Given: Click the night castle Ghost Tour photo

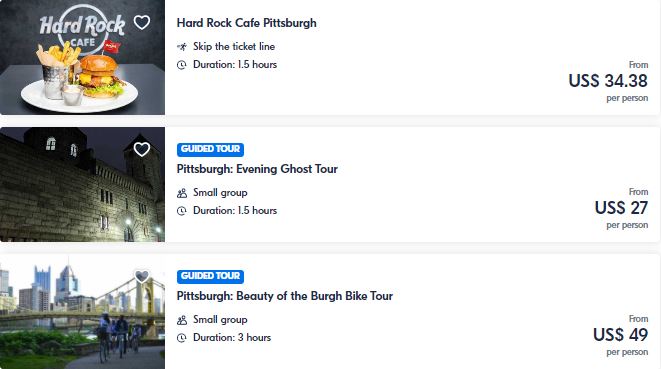Looking at the screenshot, I should point(82,184).
